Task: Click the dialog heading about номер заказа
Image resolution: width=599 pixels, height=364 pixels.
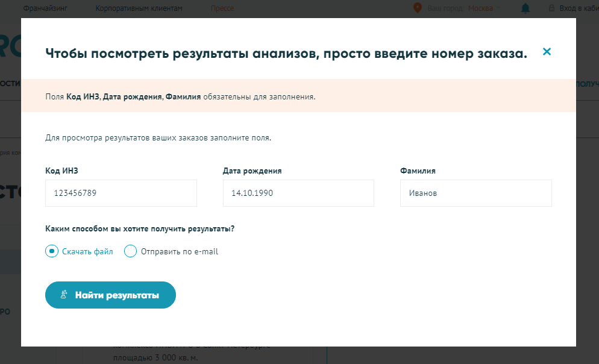Action: (286, 54)
